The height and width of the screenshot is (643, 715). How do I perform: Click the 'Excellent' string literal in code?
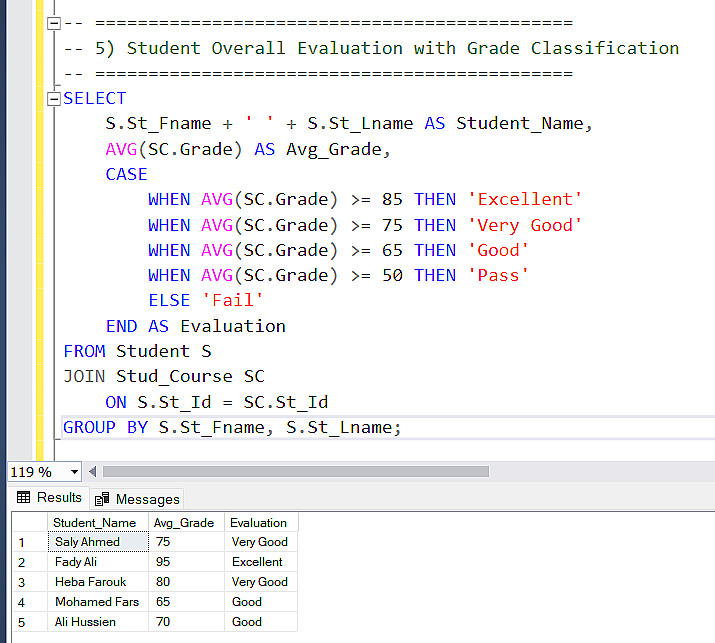tap(525, 199)
